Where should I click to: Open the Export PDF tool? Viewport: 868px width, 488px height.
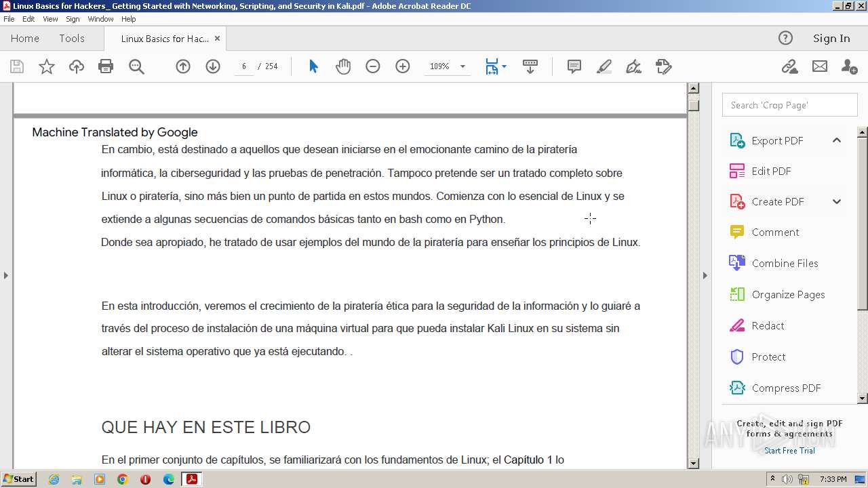pos(777,140)
